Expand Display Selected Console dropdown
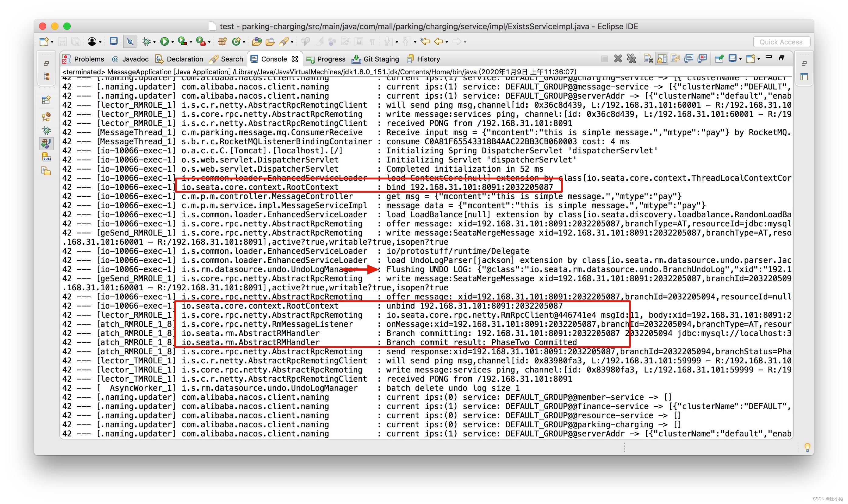 point(740,59)
